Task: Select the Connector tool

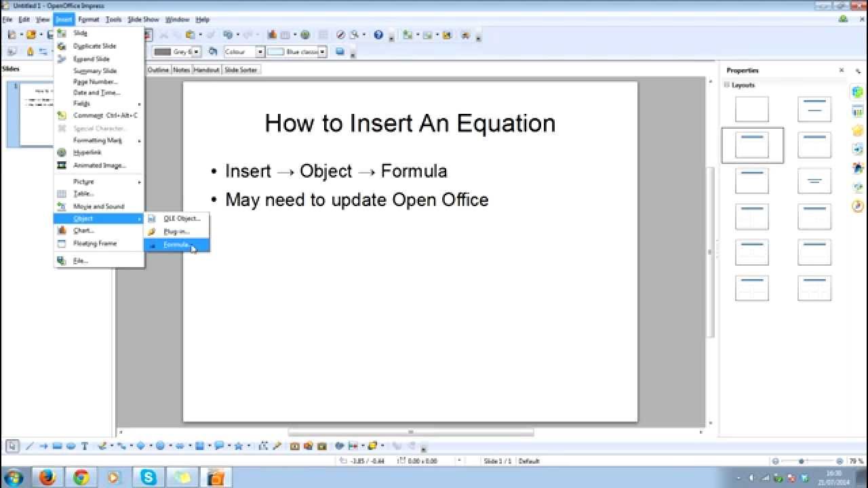Action: pos(121,446)
